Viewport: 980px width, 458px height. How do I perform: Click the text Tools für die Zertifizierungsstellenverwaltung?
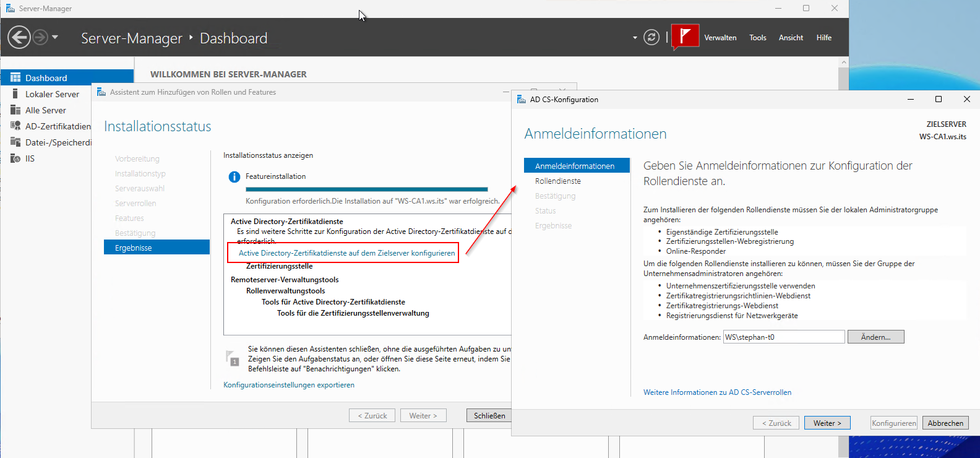(x=353, y=313)
